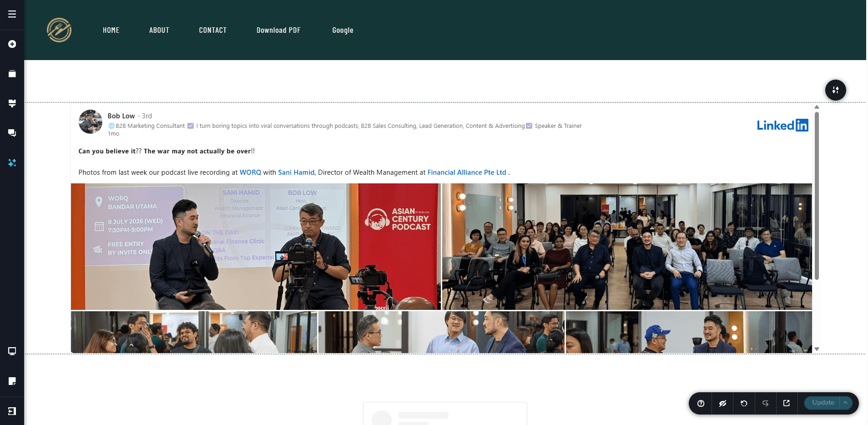The height and width of the screenshot is (425, 868).
Task: Open site preview in a new tab
Action: (787, 403)
